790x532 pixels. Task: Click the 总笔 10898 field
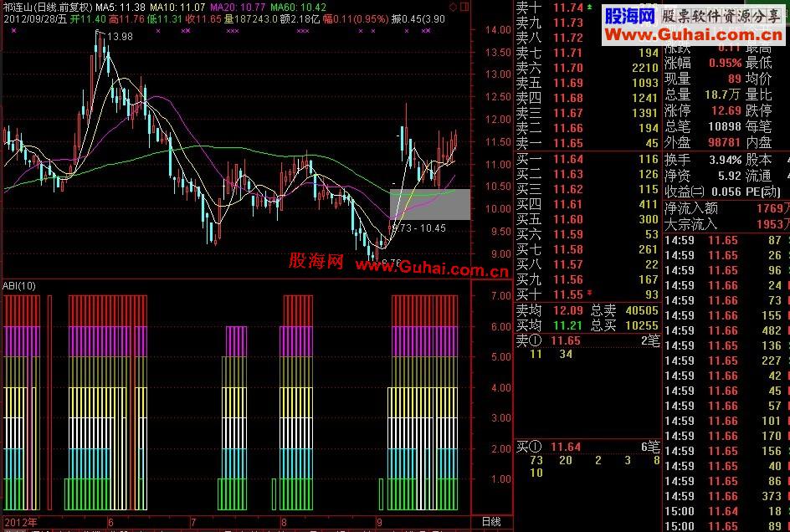coord(703,126)
